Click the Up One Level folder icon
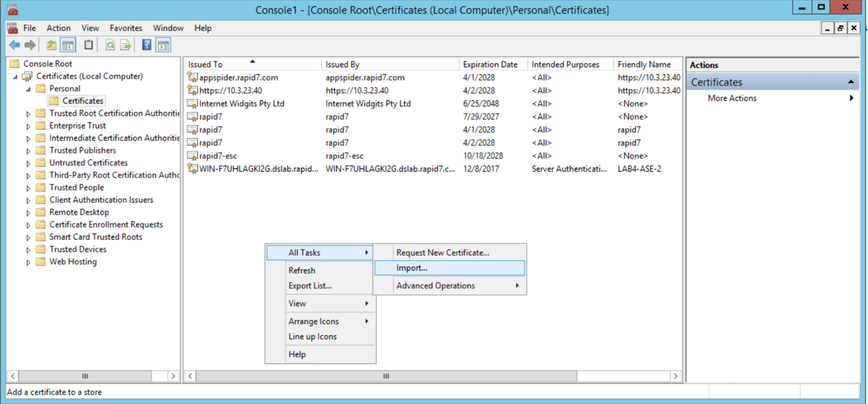The height and width of the screenshot is (404, 868). [51, 45]
